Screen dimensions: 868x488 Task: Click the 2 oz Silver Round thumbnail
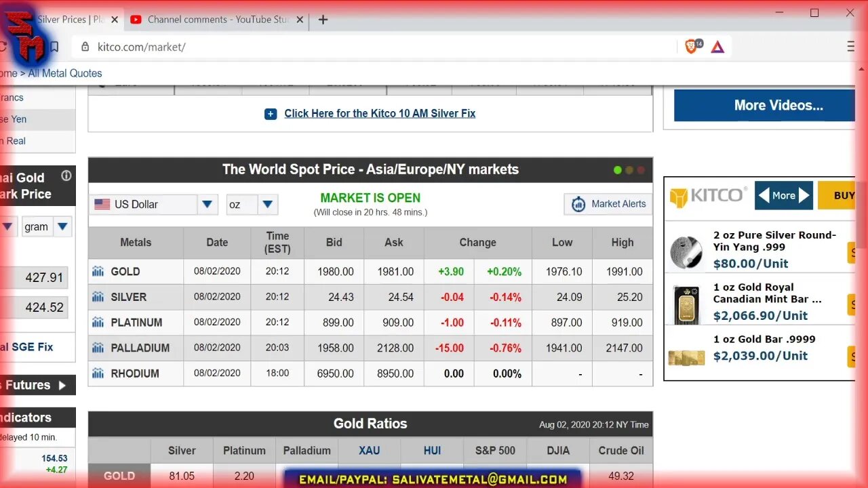[686, 252]
